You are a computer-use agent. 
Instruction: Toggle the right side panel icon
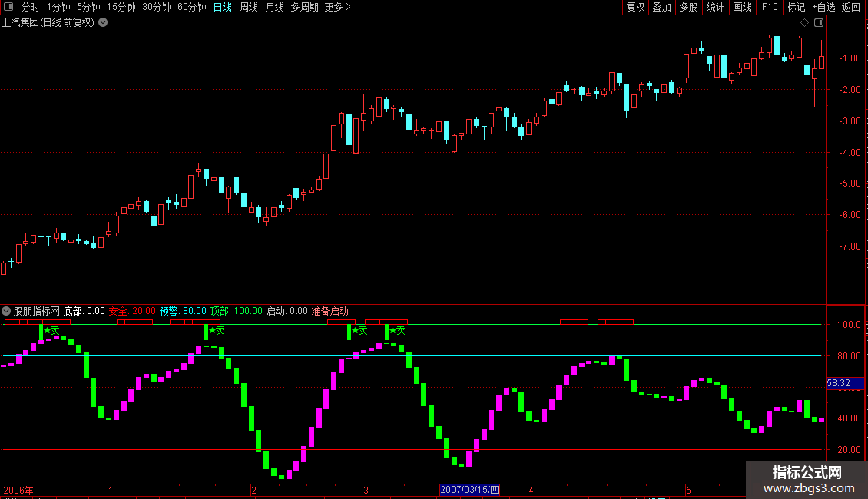(819, 23)
